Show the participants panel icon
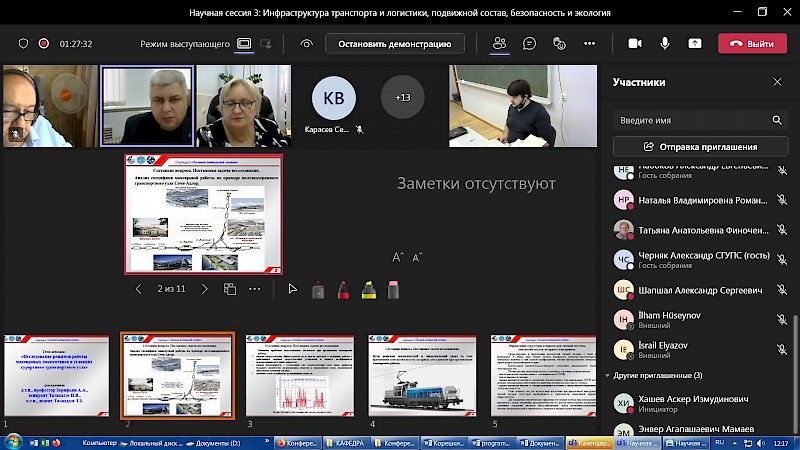This screenshot has height=450, width=800. (499, 44)
